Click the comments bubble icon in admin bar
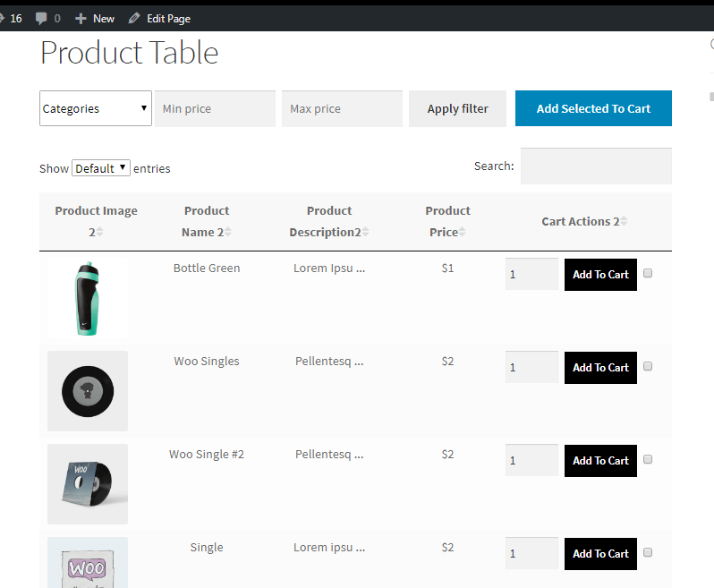Image resolution: width=714 pixels, height=588 pixels. (41, 18)
